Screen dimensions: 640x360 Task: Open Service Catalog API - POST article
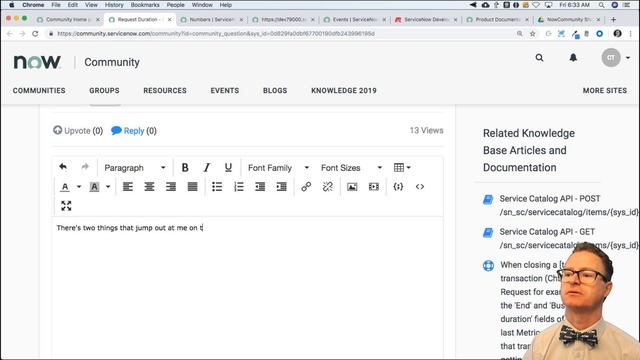pos(569,205)
